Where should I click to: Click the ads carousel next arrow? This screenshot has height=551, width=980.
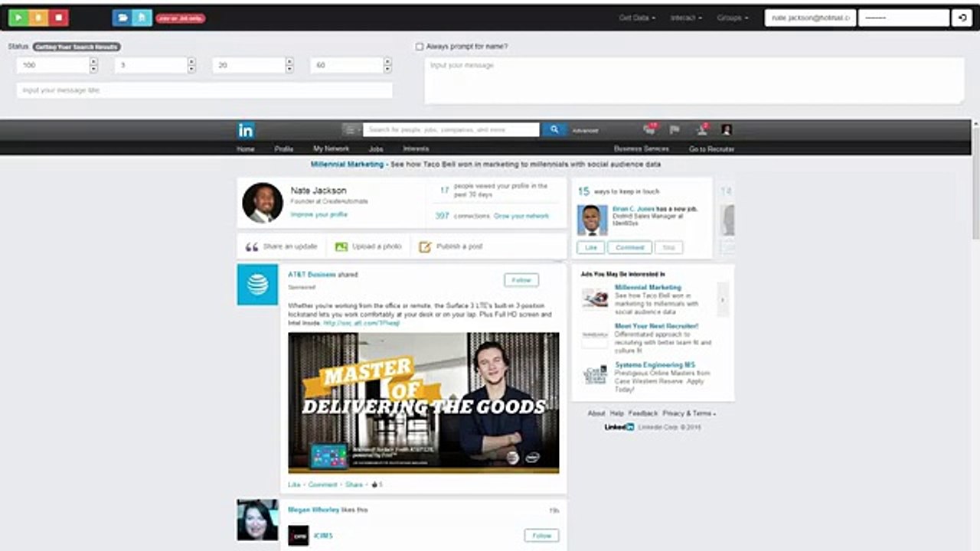(x=722, y=300)
